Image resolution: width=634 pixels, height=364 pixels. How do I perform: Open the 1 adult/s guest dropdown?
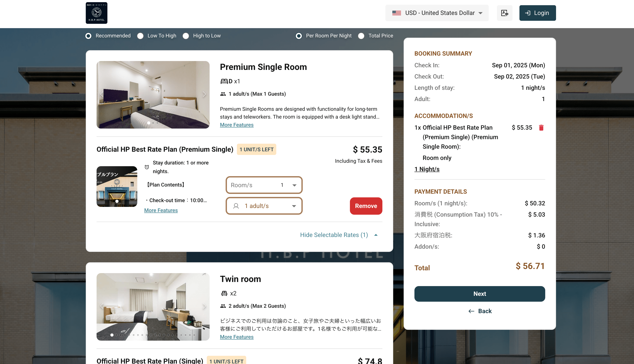pyautogui.click(x=264, y=206)
